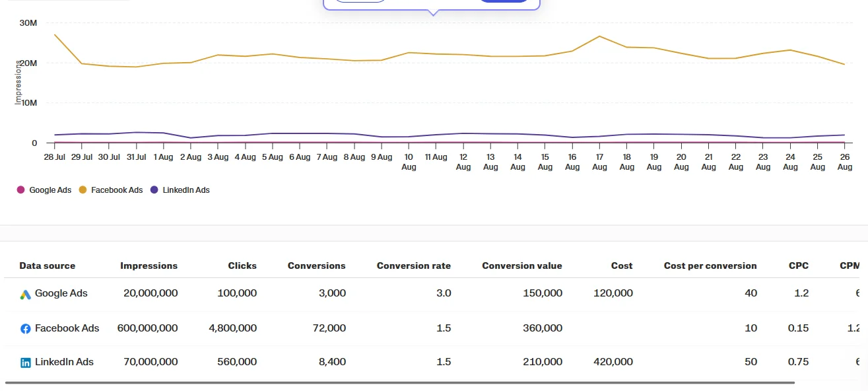Click the Data source column header
The width and height of the screenshot is (868, 391).
pos(47,266)
